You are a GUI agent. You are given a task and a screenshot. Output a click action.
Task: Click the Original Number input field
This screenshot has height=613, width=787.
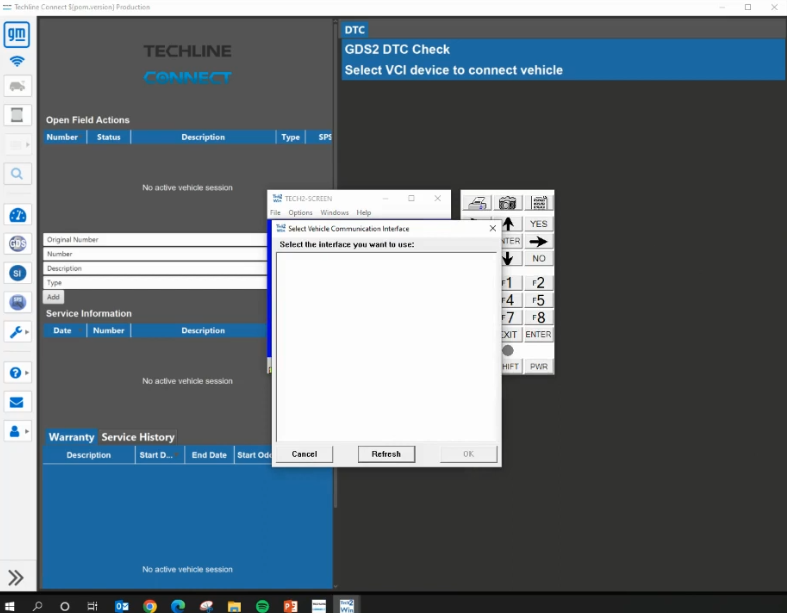coord(155,239)
